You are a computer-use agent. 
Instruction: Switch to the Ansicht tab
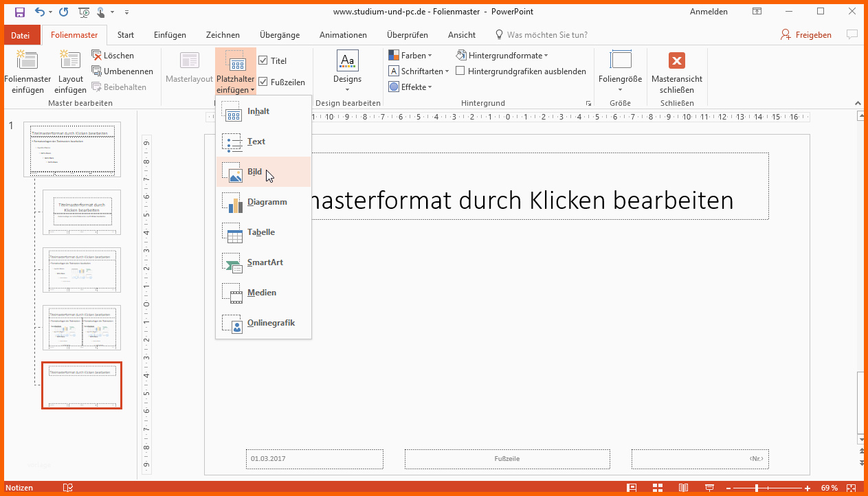[x=462, y=35]
